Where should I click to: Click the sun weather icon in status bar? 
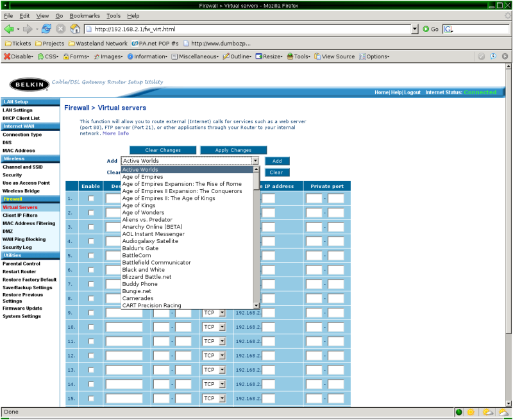[471, 412]
